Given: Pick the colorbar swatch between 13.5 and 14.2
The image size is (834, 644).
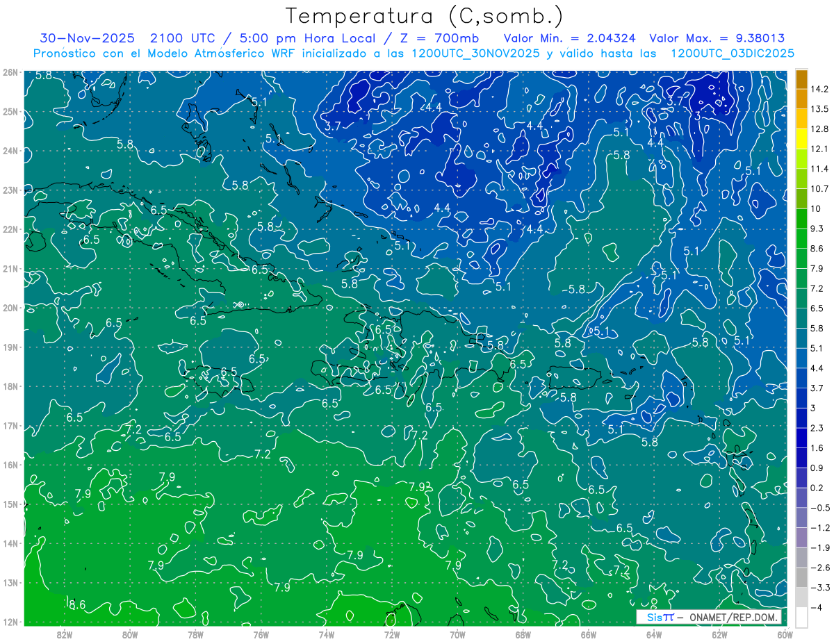Looking at the screenshot, I should tap(801, 99).
